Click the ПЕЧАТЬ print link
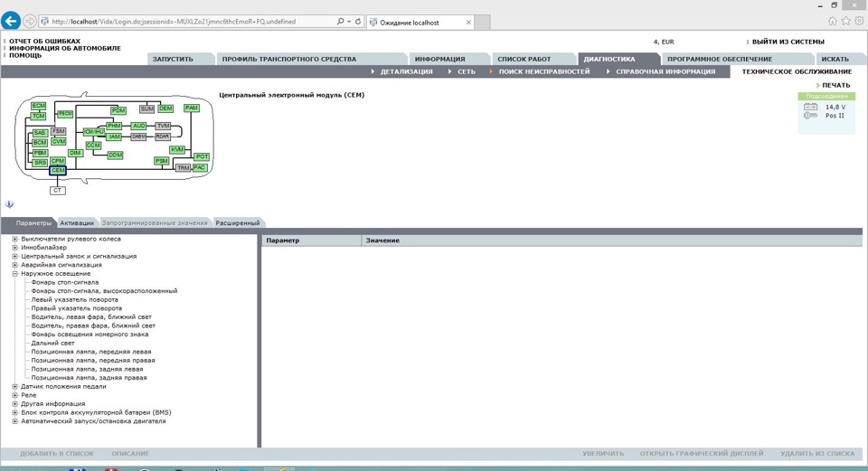868x471 pixels. tap(835, 85)
